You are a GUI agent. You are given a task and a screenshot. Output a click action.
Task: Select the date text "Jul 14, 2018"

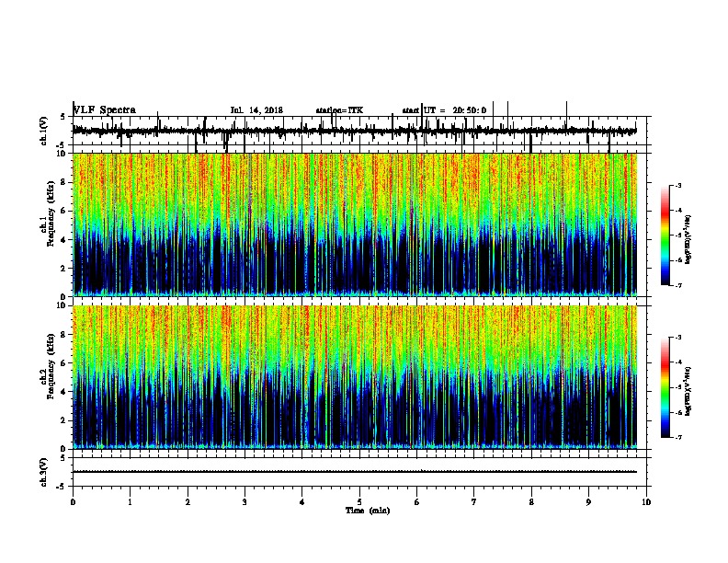(256, 110)
